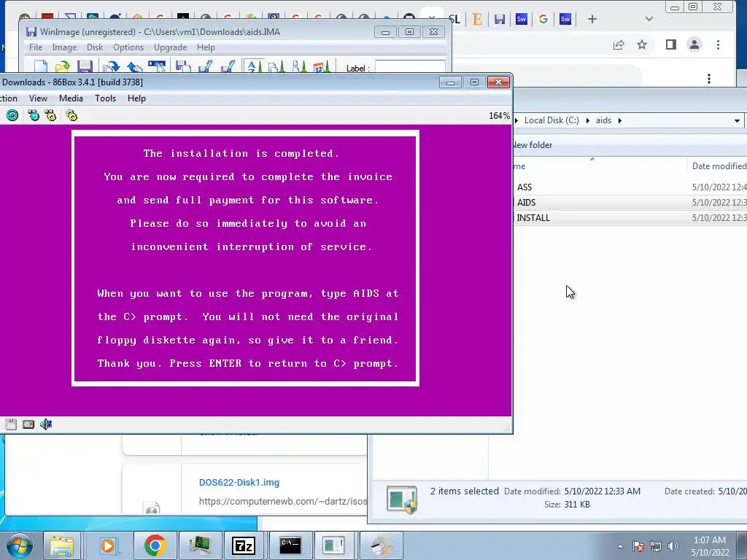Click the Ctrl+Alt+Del icon in 86Box toolbar
Viewport: 747px width, 560px height.
point(34,115)
